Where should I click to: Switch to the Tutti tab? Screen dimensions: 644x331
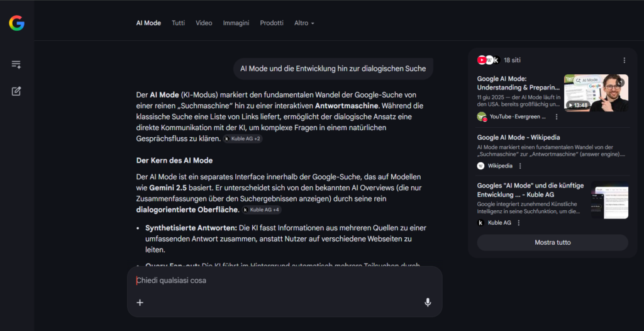(x=178, y=23)
